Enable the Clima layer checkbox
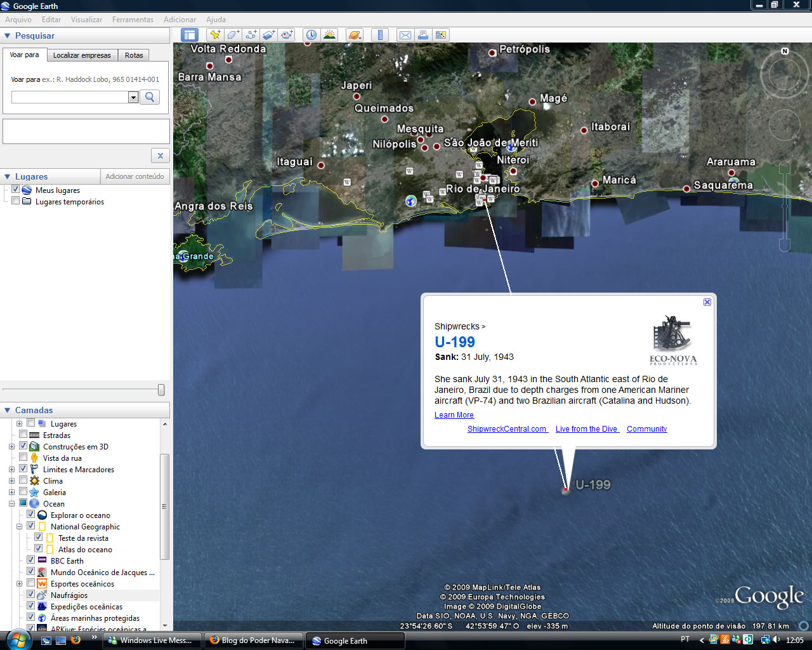This screenshot has width=812, height=650. point(23,480)
